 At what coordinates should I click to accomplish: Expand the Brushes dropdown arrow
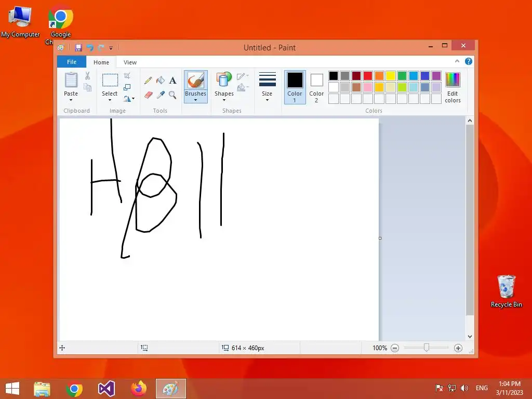click(196, 100)
